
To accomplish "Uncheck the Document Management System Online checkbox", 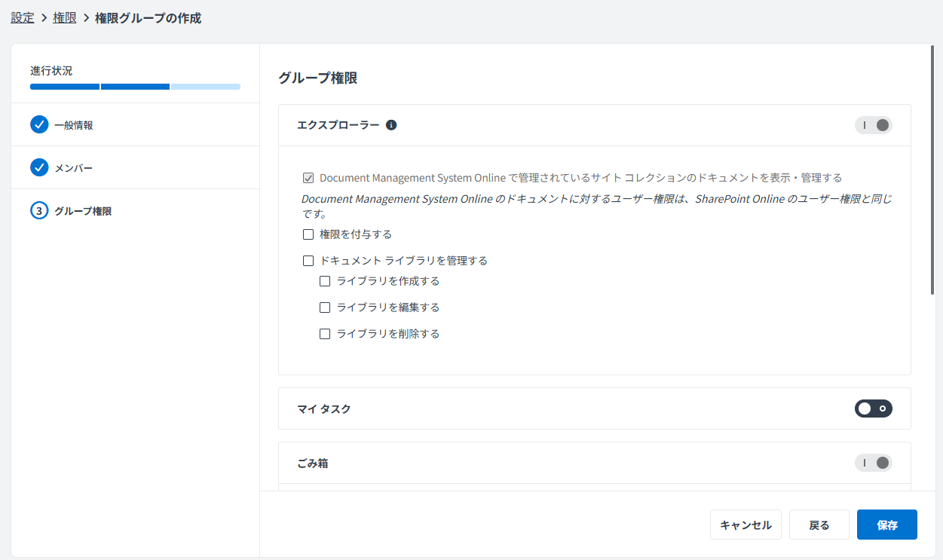I will pos(308,177).
